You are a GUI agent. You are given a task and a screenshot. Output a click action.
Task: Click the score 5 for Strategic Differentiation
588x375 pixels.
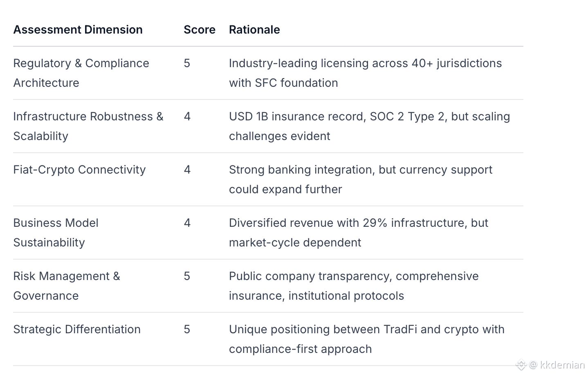click(187, 330)
